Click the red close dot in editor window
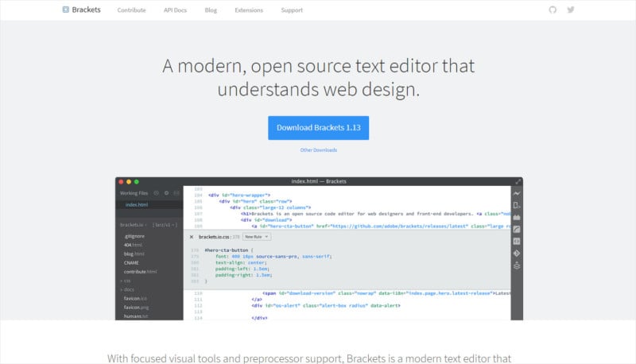This screenshot has height=364, width=636. click(x=121, y=182)
